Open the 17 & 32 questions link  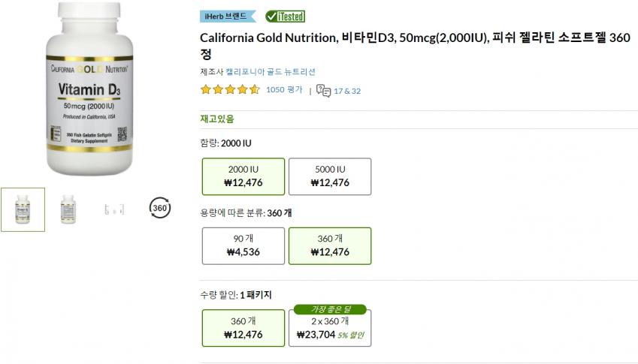coord(347,91)
